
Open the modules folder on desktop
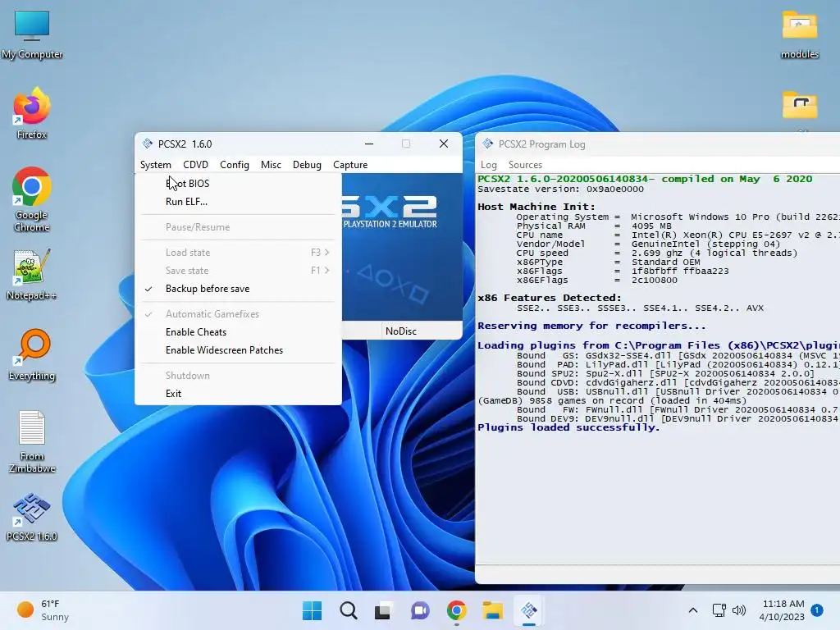tap(799, 33)
